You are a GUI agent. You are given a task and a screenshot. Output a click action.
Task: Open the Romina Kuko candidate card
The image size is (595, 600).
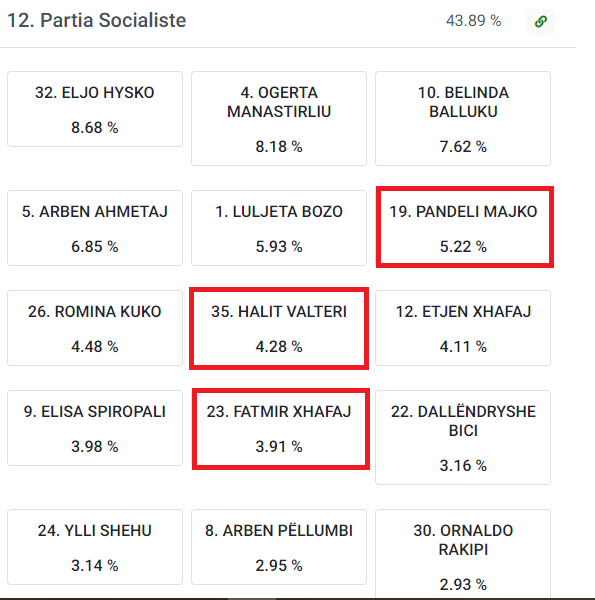95,328
